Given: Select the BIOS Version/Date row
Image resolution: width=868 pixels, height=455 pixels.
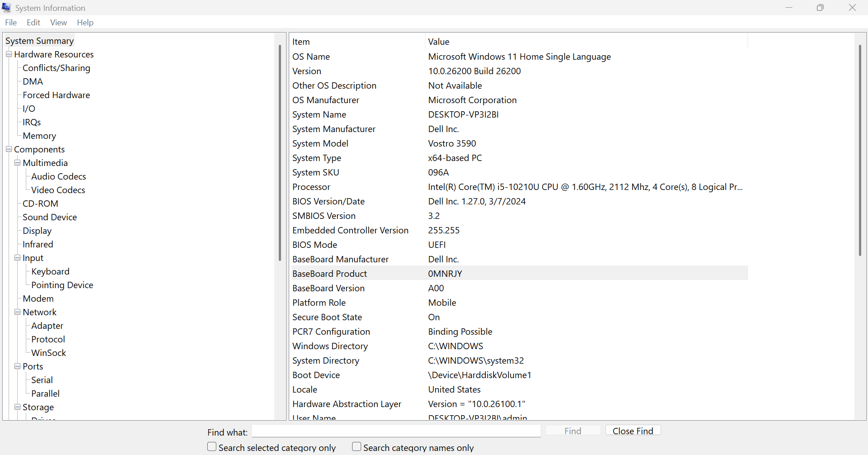Looking at the screenshot, I should (x=519, y=201).
